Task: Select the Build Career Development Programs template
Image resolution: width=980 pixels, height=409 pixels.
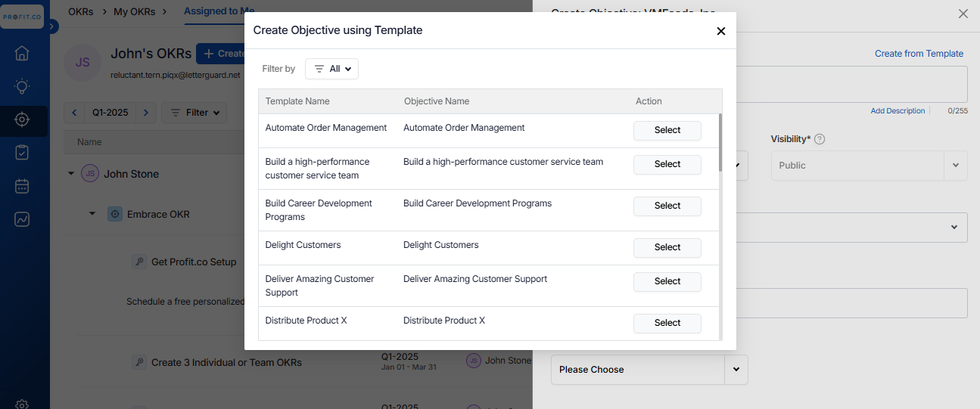Action: tap(667, 206)
